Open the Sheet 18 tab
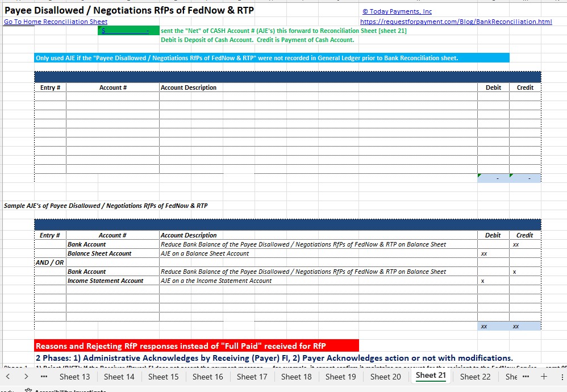567x392 pixels. pos(296,377)
